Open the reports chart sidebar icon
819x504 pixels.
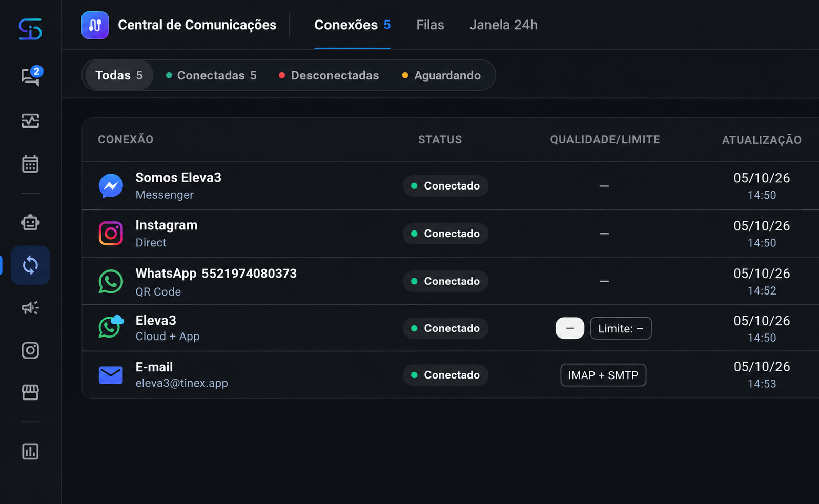coord(30,451)
